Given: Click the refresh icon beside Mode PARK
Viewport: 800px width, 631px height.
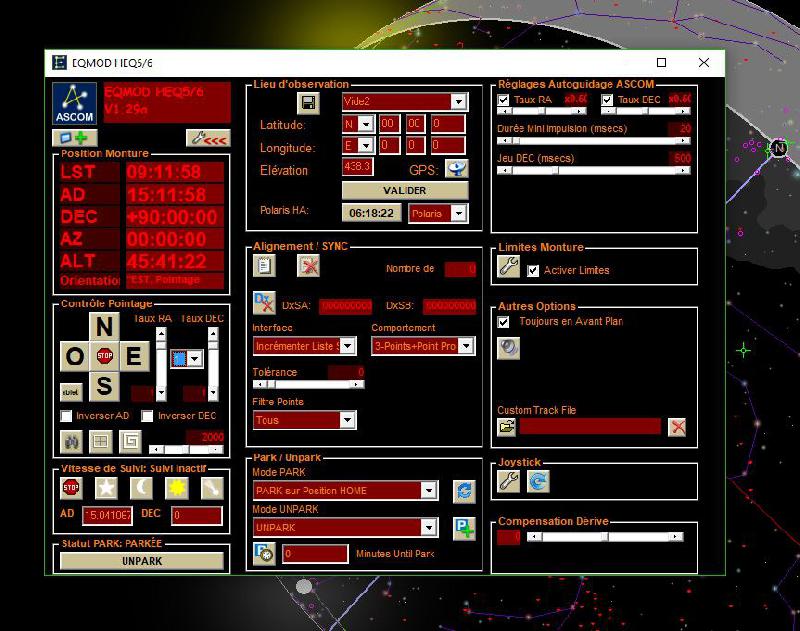Looking at the screenshot, I should [x=464, y=491].
